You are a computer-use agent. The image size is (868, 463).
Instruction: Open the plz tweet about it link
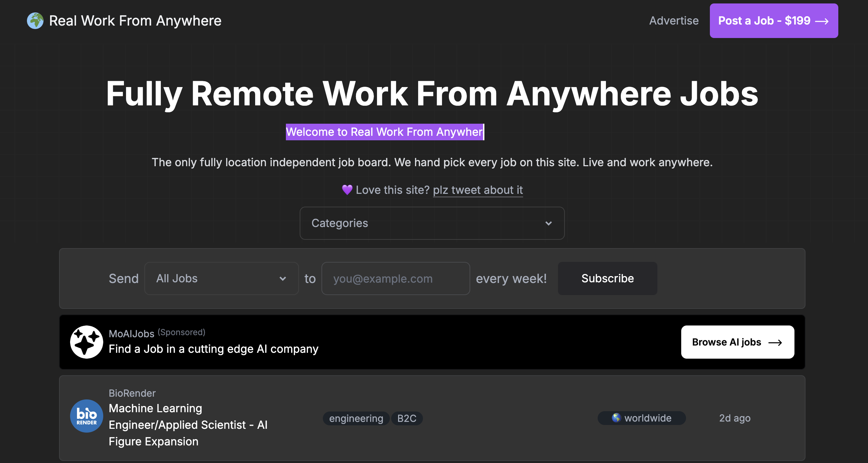477,190
